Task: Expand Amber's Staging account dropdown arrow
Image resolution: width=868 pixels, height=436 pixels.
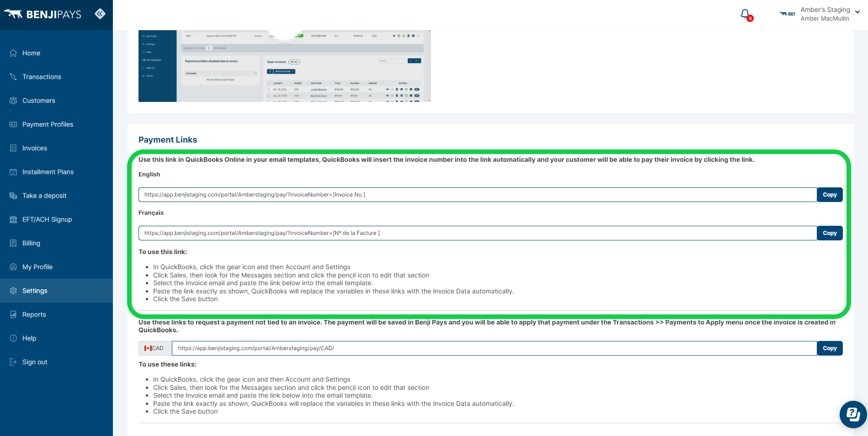Action: (857, 12)
